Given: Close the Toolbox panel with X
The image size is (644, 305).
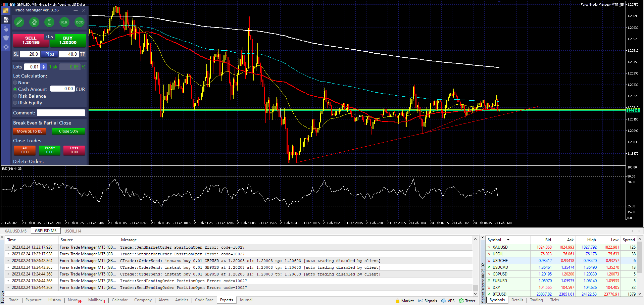Looking at the screenshot, I should click(2, 238).
